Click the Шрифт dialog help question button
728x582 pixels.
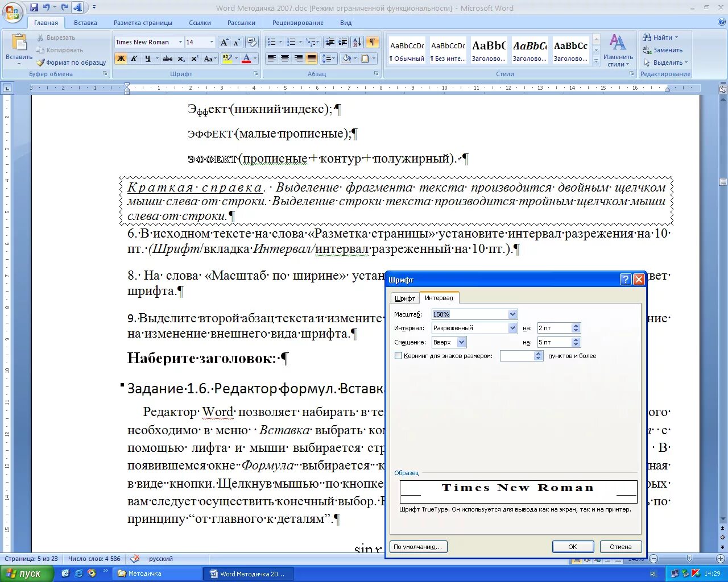626,280
